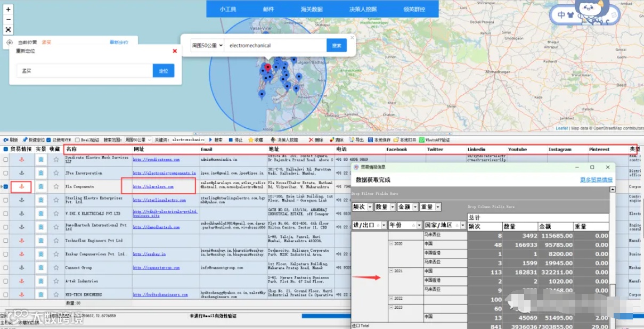The width and height of the screenshot is (644, 329).
Task: Uncheck the 已使用VPN checkbox
Action: tap(49, 140)
